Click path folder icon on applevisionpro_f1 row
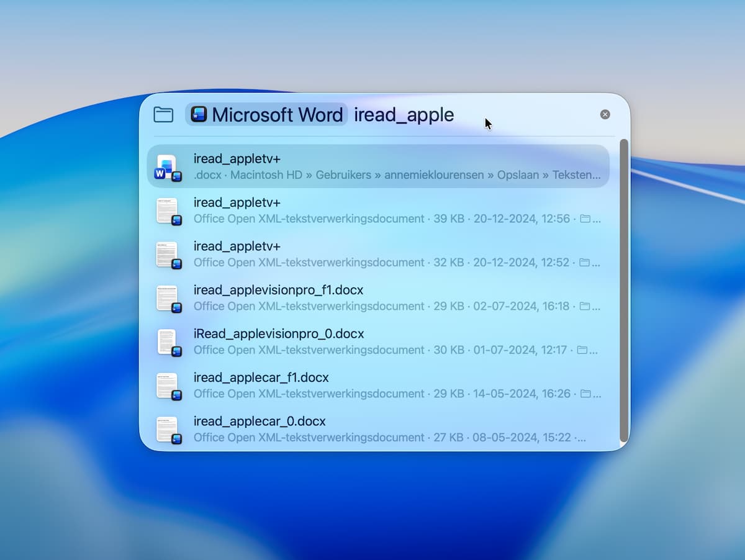 tap(585, 307)
